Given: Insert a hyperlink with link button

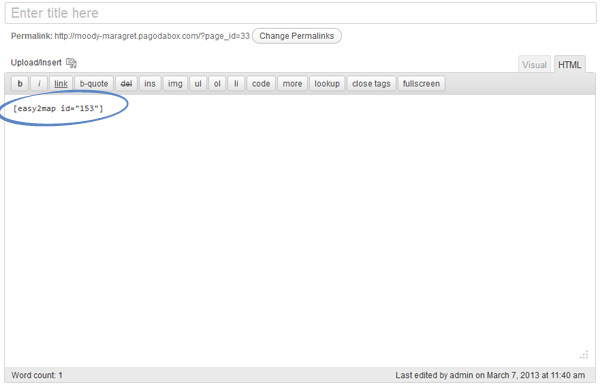Looking at the screenshot, I should pyautogui.click(x=61, y=83).
